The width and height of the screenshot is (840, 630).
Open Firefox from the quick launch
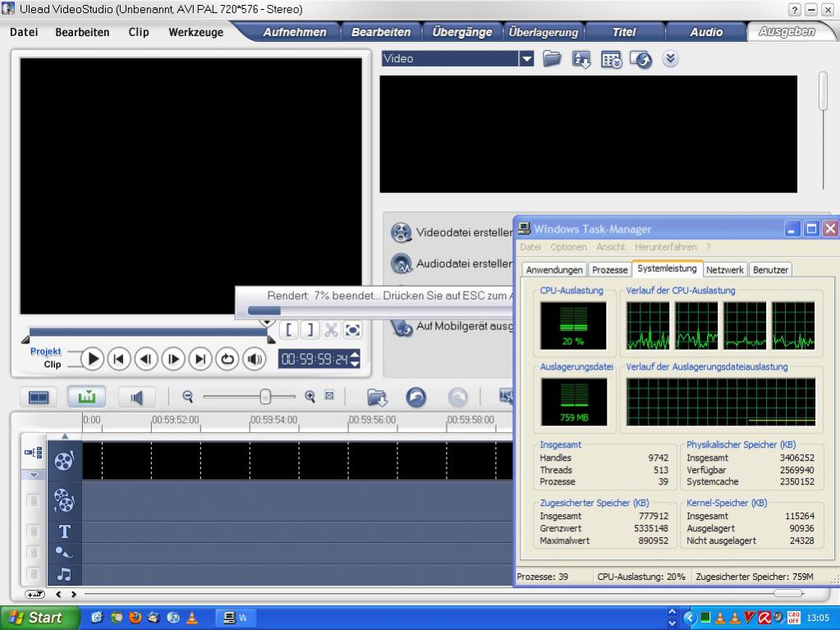pos(135,618)
